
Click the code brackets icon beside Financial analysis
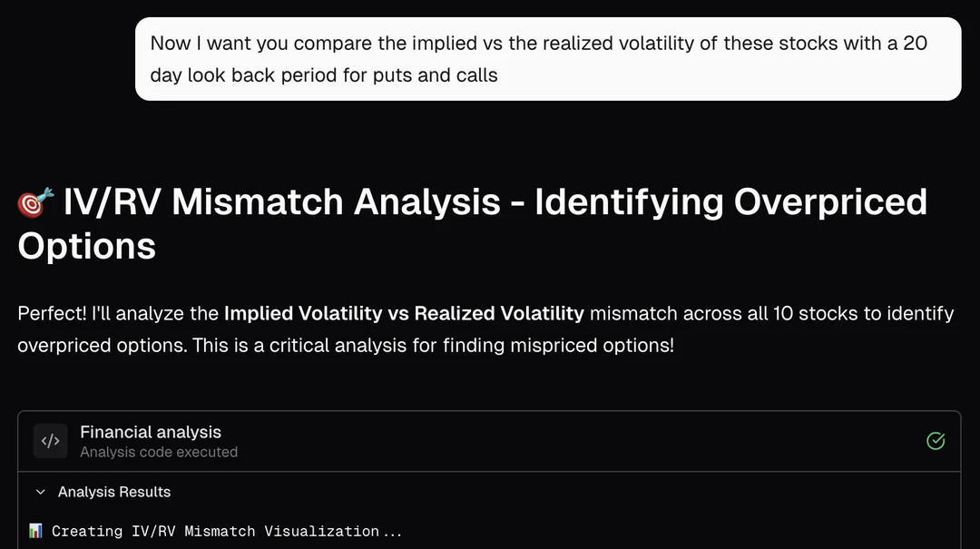pyautogui.click(x=51, y=442)
